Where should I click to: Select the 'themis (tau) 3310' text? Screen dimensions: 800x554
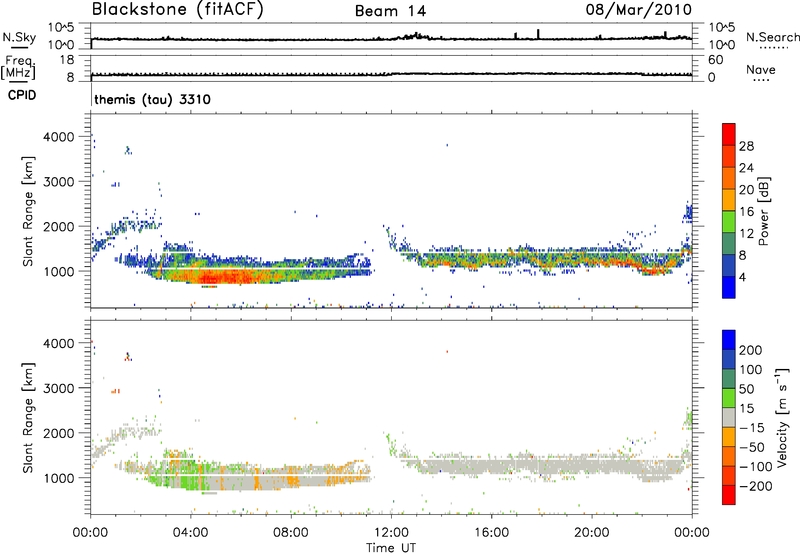(x=153, y=99)
